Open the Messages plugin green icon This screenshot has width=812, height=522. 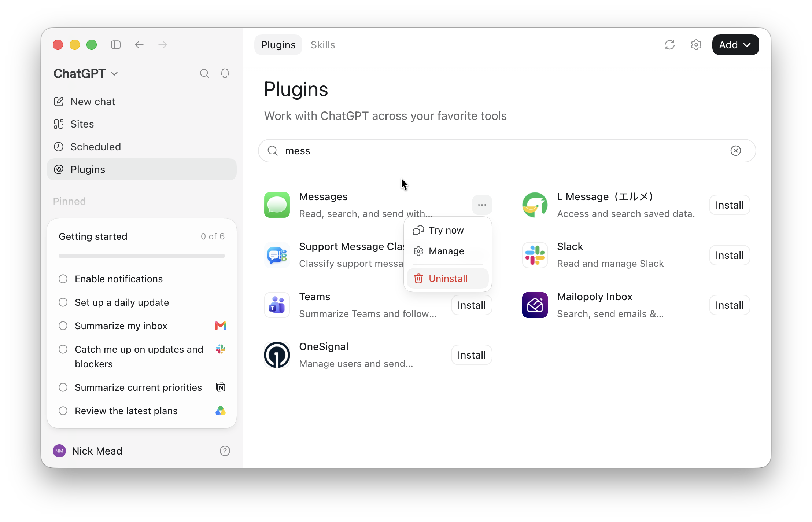point(277,205)
